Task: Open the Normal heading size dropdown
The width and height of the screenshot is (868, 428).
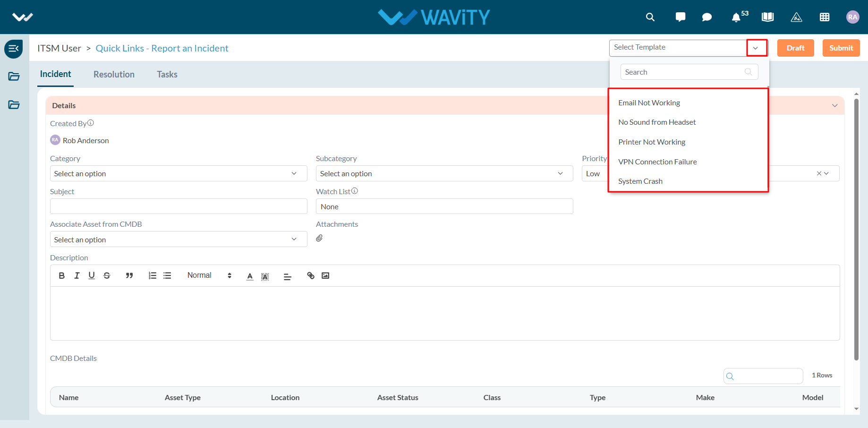Action: click(209, 275)
